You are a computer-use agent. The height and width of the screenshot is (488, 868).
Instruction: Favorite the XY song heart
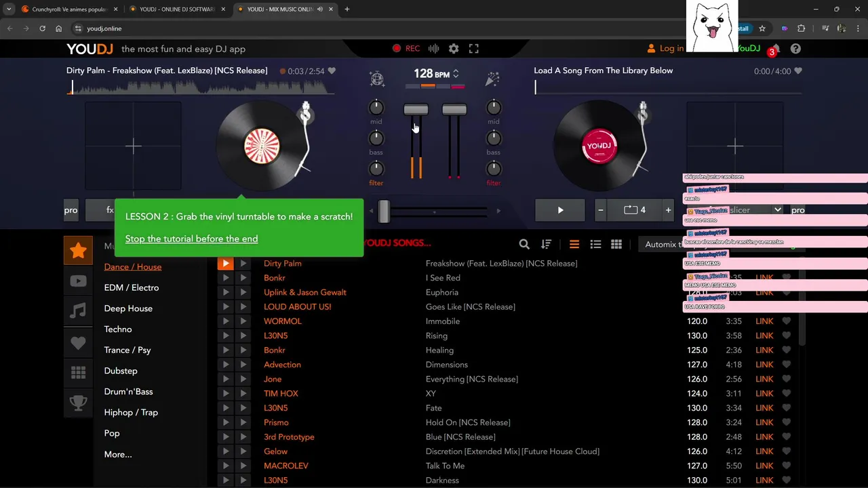(x=787, y=393)
